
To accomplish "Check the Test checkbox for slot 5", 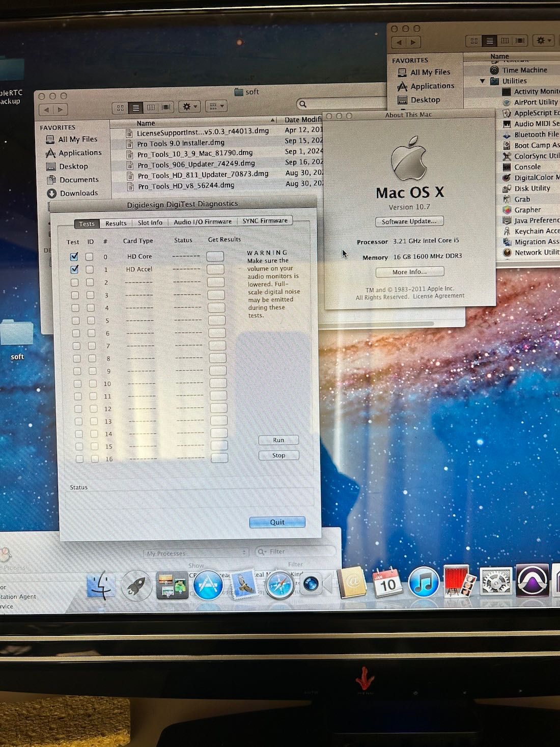I will pos(76,320).
